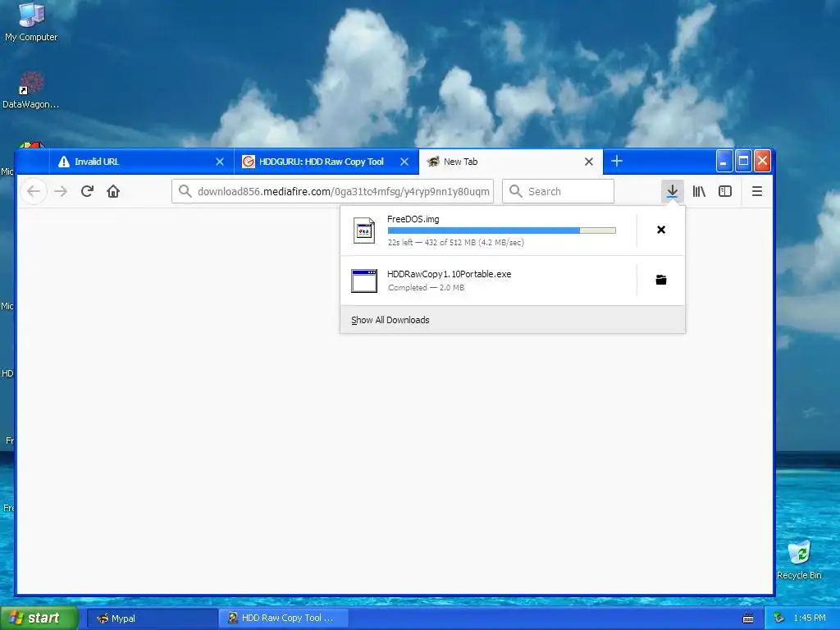Screen dimensions: 840x630
Task: Switch to the Invalid URL tab
Action: 142,162
